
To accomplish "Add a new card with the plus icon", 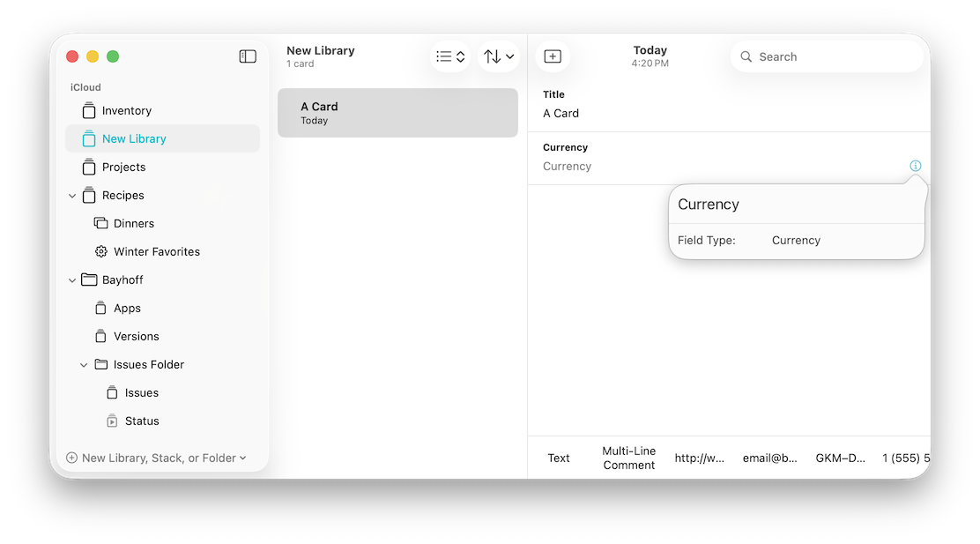I will coord(553,56).
